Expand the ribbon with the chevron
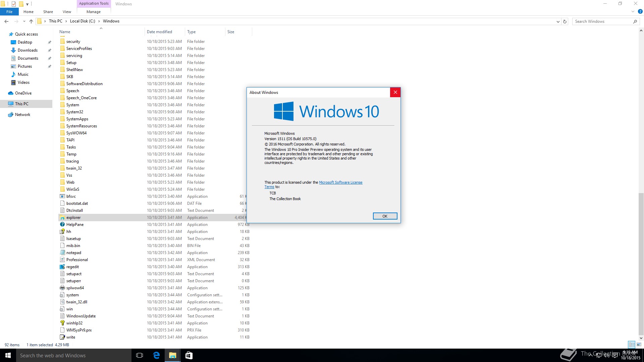 pyautogui.click(x=633, y=11)
